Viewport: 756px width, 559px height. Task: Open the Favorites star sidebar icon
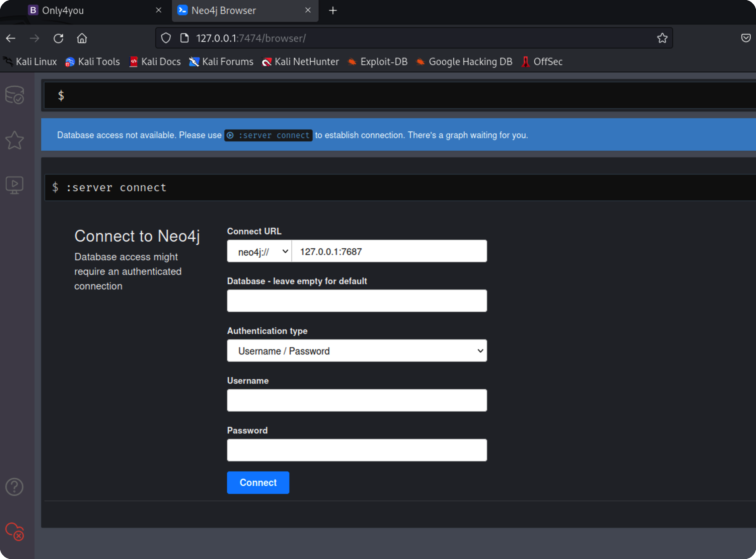pos(15,140)
